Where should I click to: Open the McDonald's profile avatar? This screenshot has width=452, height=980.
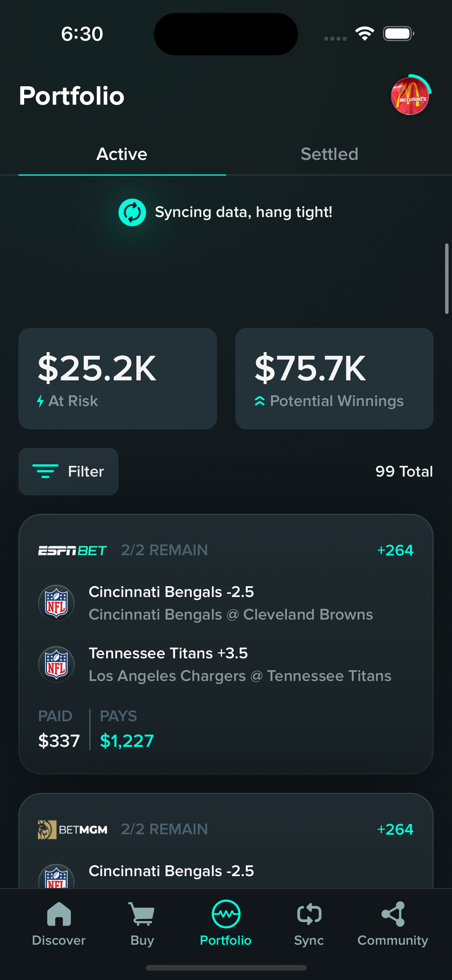(x=410, y=95)
